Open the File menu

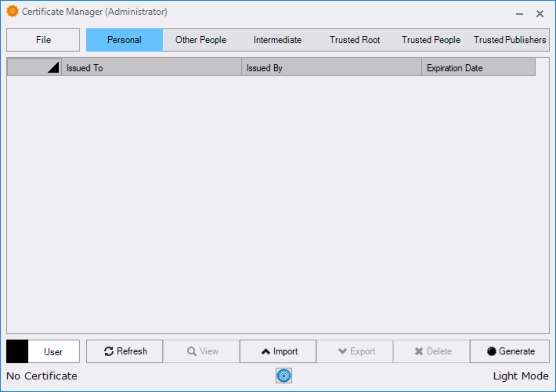click(44, 39)
